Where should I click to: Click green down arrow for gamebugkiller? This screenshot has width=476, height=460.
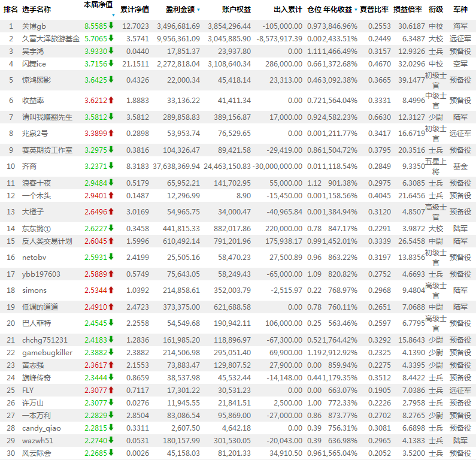[111, 352]
